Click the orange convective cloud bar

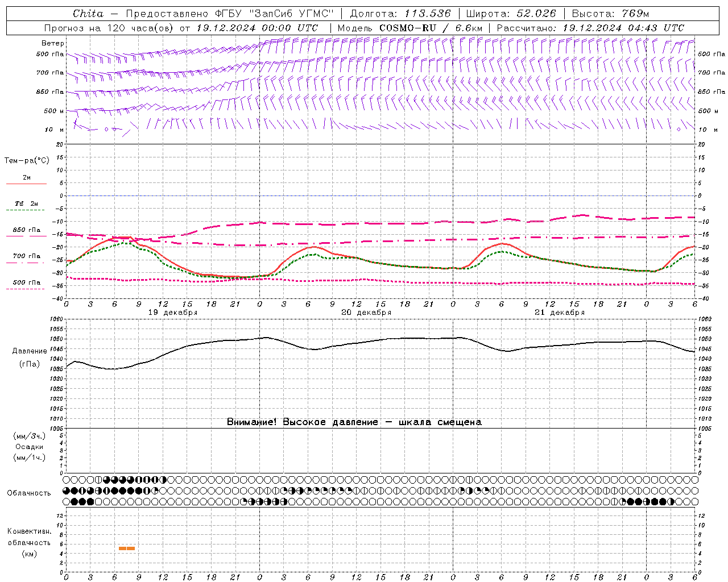(x=127, y=548)
